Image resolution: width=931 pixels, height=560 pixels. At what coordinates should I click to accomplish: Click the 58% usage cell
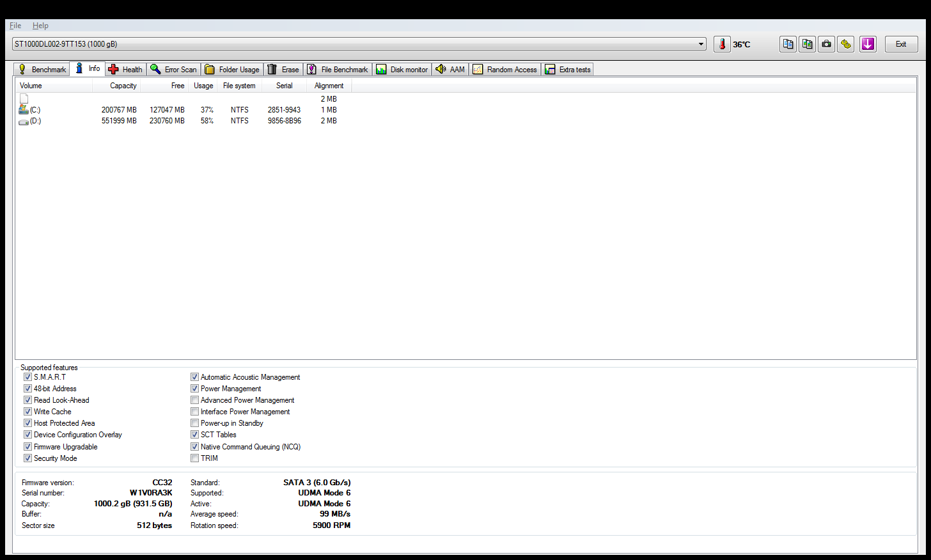(207, 121)
